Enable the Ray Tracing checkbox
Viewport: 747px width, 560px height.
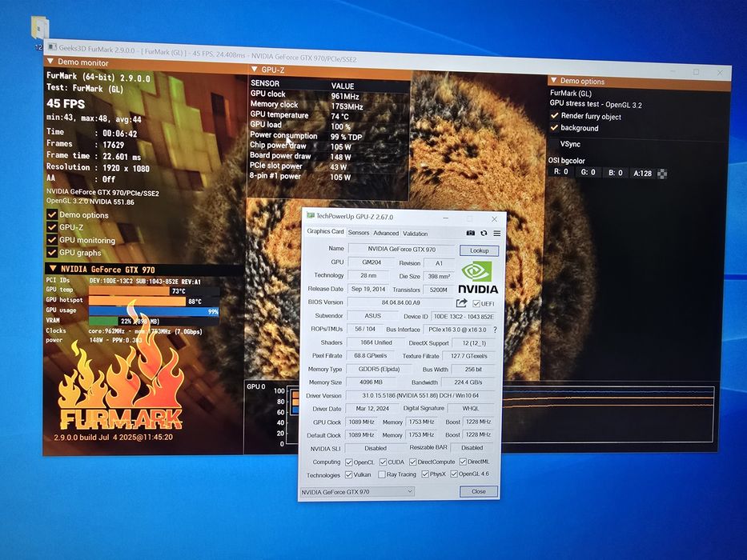381,474
